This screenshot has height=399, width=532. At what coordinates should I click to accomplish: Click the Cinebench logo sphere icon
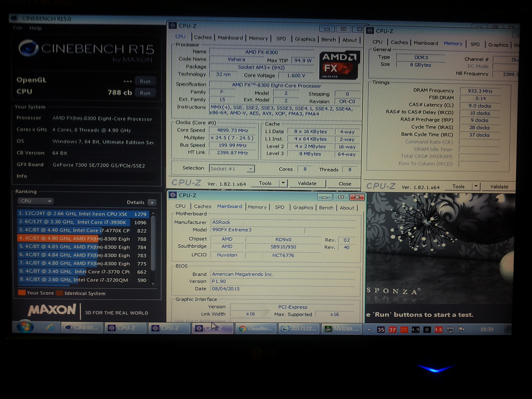click(28, 48)
